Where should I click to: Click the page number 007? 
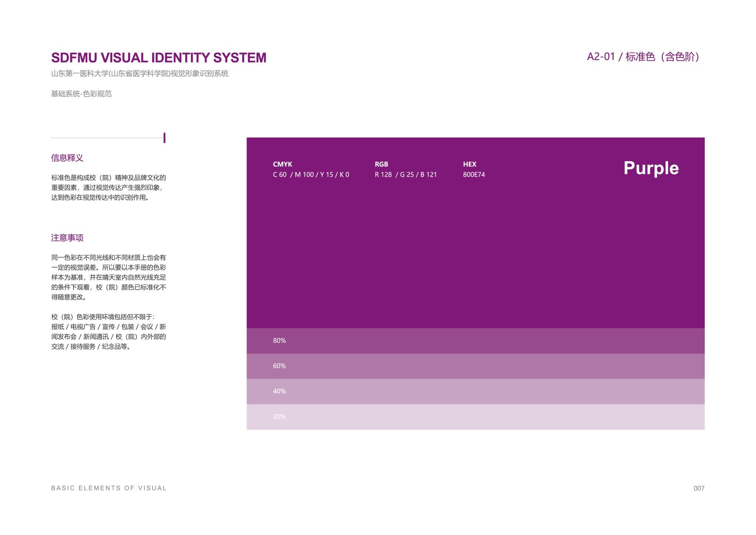click(x=698, y=488)
